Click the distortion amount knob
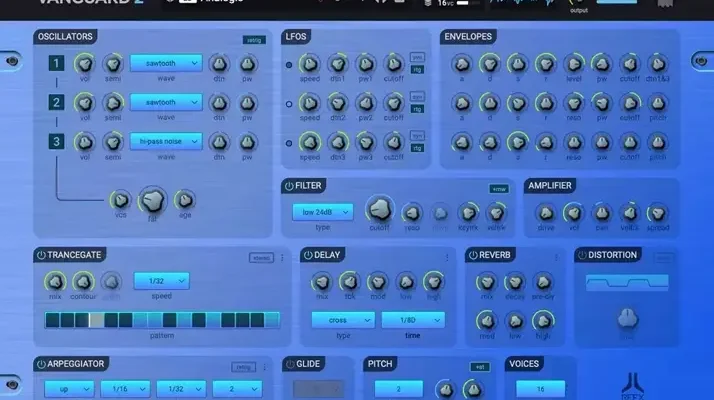This screenshot has width=714, height=400. pyautogui.click(x=626, y=318)
